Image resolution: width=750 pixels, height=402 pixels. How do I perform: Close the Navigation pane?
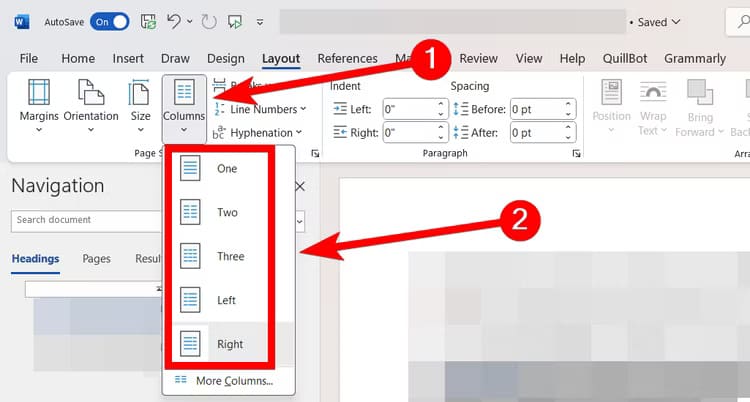[x=300, y=187]
